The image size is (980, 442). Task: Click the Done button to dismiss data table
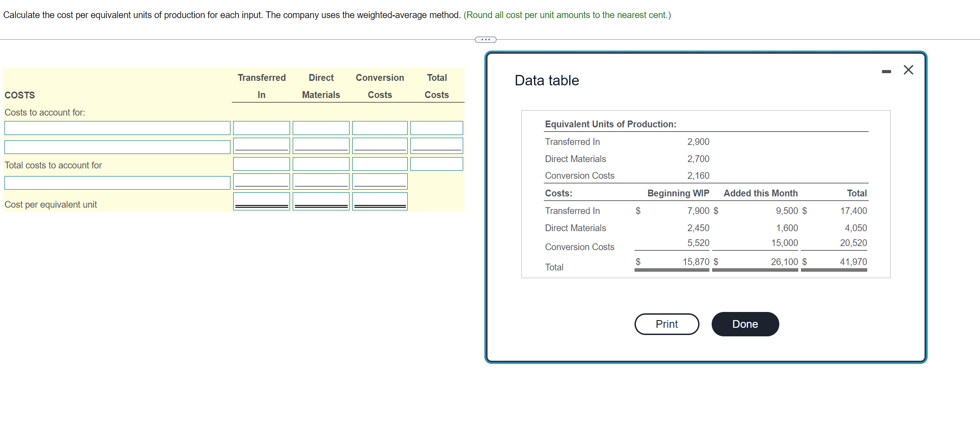point(745,324)
